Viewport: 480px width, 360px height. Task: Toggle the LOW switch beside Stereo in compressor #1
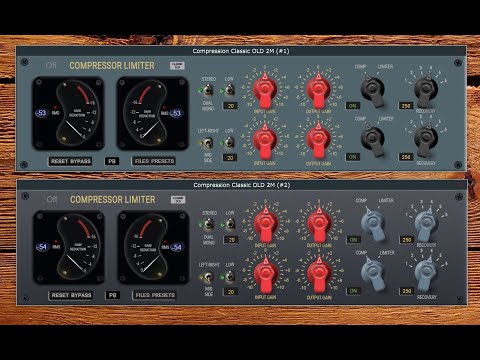[229, 90]
